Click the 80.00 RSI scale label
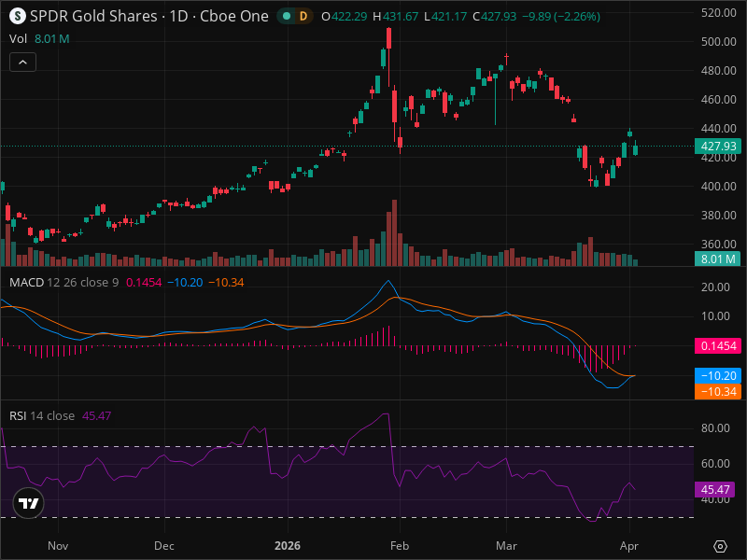This screenshot has width=747, height=560. (715, 428)
